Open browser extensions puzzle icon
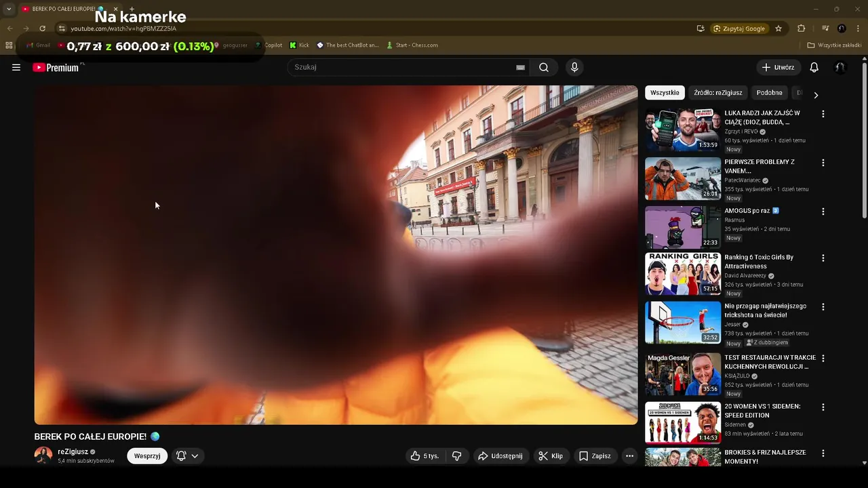 coord(802,28)
